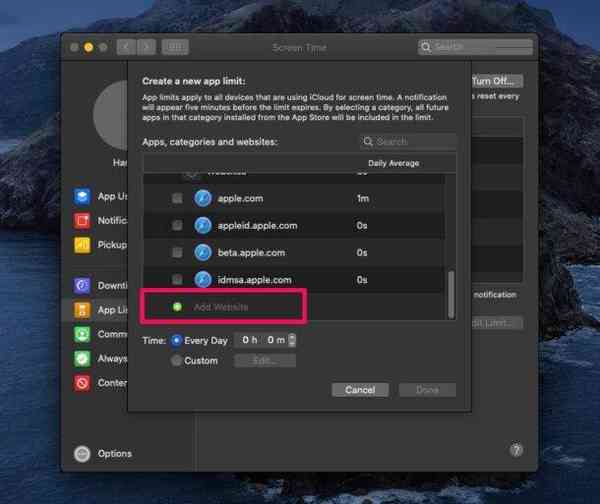600x504 pixels.
Task: Open Pickups sidebar item
Action: [100, 245]
